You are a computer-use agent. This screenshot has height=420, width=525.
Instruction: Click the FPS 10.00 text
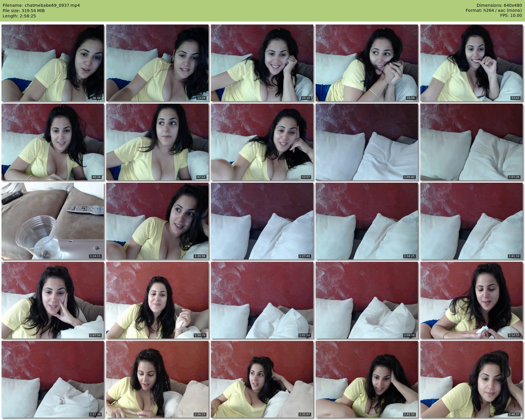click(511, 15)
